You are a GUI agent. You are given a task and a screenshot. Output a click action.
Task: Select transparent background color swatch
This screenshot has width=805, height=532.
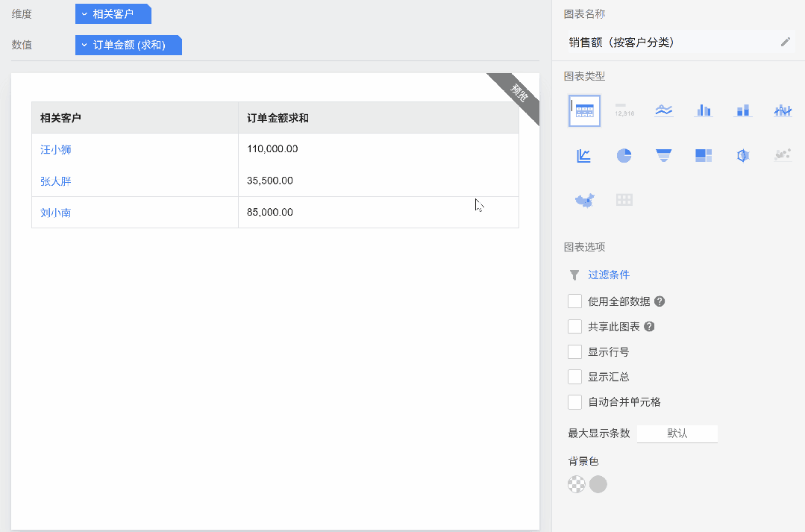pyautogui.click(x=577, y=484)
